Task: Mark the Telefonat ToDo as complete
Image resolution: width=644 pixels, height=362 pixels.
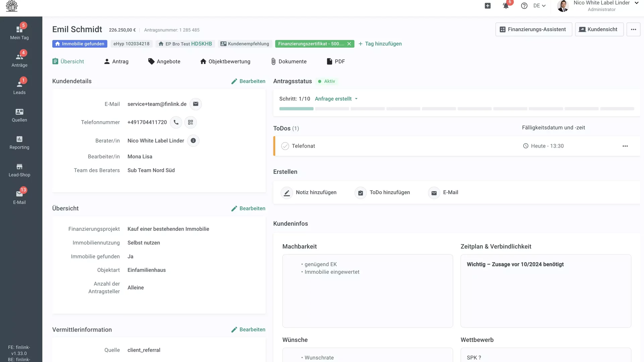Action: click(x=285, y=146)
